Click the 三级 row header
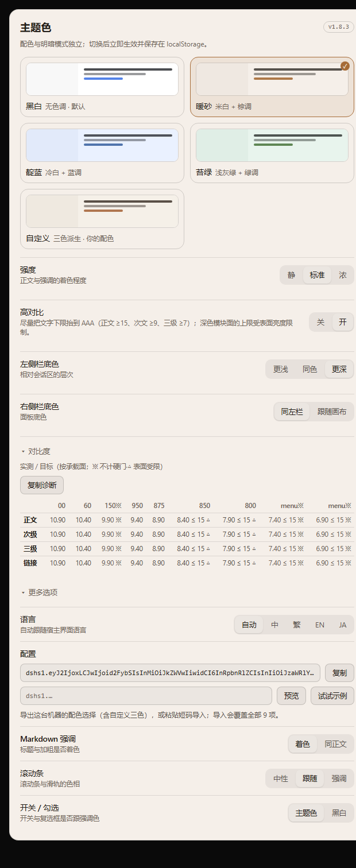 pyautogui.click(x=30, y=549)
